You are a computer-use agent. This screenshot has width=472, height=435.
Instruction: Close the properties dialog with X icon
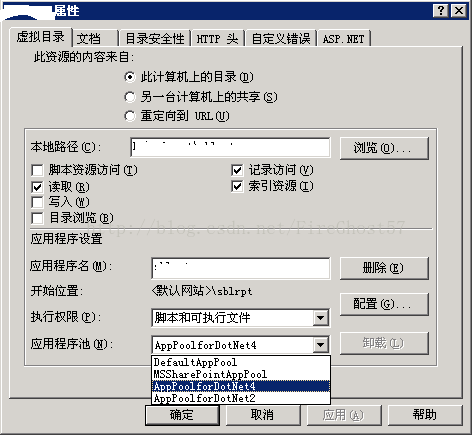(x=459, y=11)
